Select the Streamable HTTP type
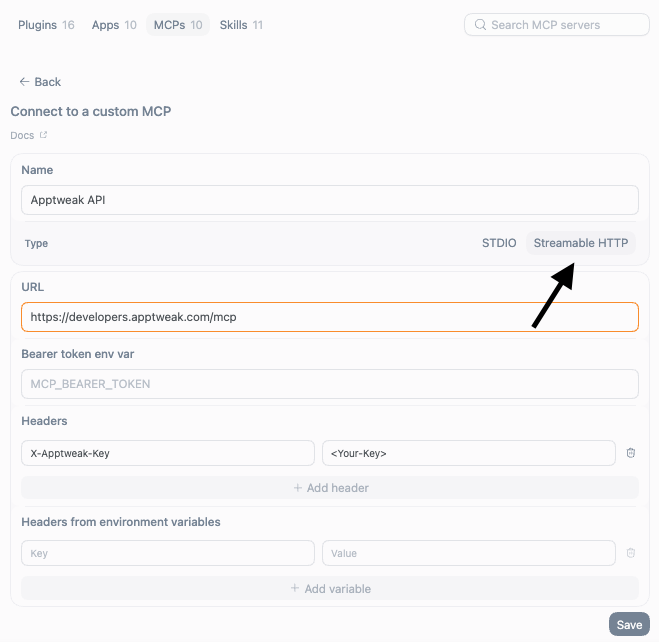 (580, 243)
